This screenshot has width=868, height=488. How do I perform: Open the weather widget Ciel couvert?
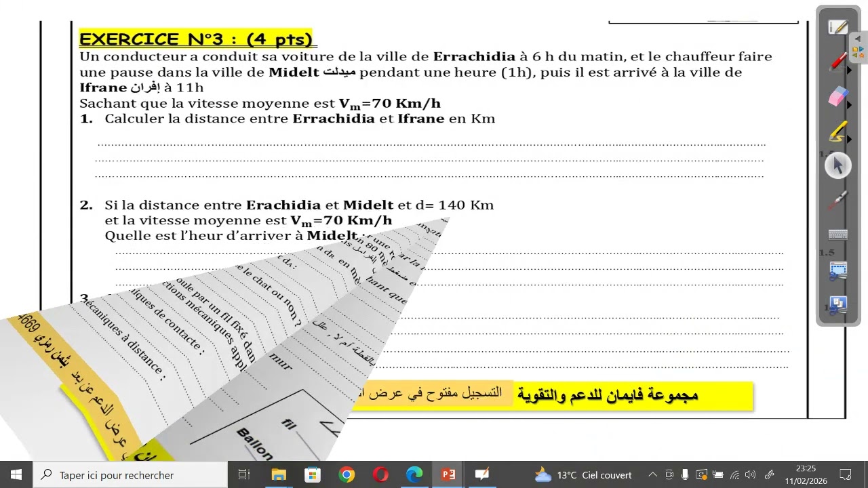click(583, 474)
